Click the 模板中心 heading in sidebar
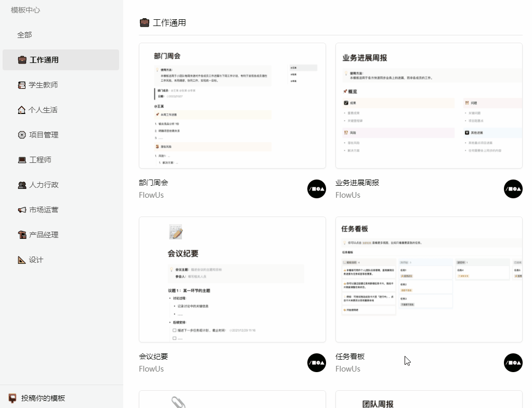Screen dimensions: 532x408 point(25,10)
